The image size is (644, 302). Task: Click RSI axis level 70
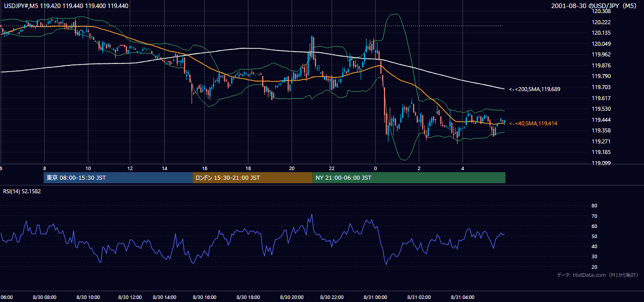tap(594, 216)
